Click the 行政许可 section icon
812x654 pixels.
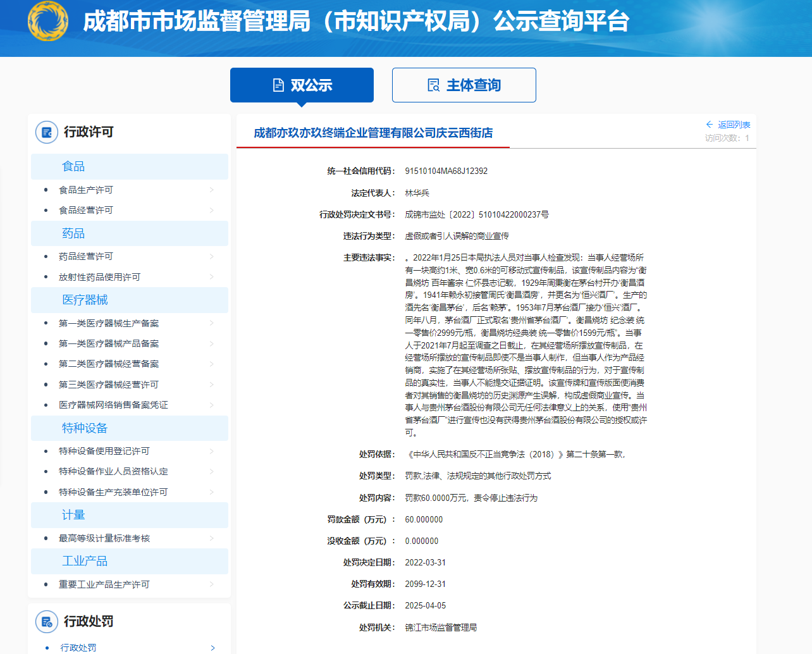pyautogui.click(x=47, y=132)
